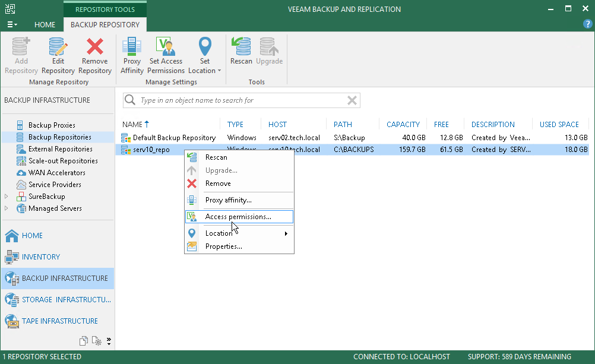Open the Set Location dropdown arrow

[219, 71]
